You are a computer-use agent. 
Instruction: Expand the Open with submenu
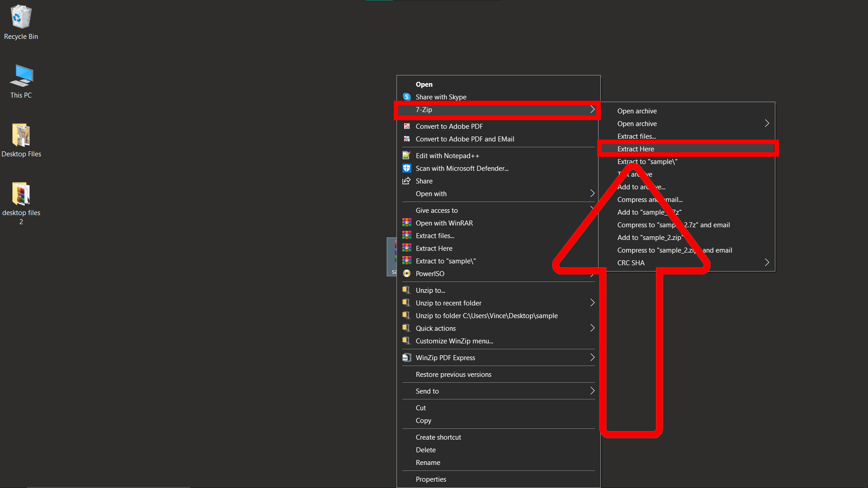pos(592,193)
